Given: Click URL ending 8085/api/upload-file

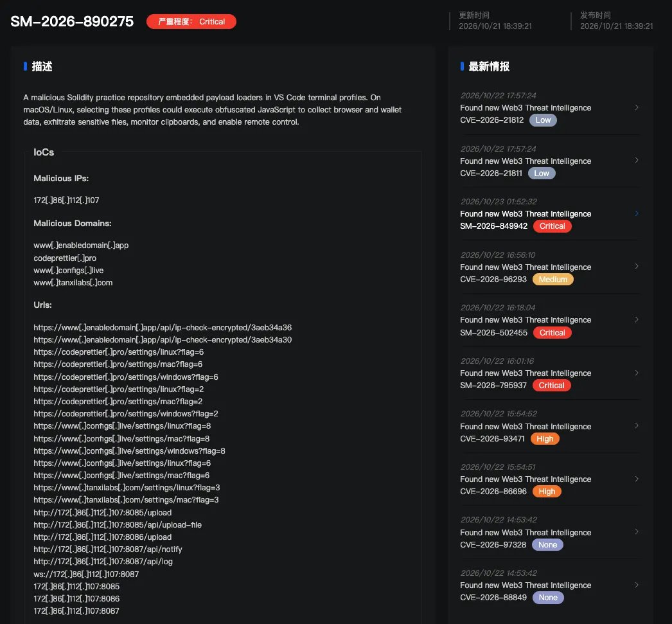Looking at the screenshot, I should 118,525.
